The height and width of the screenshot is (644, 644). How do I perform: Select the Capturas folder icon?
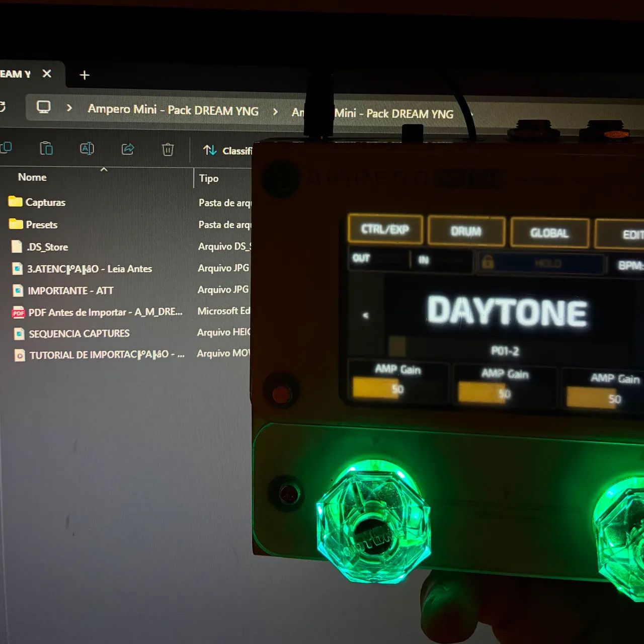point(16,202)
